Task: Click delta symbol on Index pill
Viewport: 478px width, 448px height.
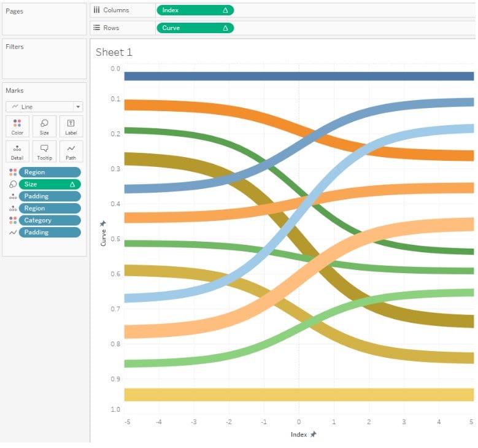Action: 225,10
